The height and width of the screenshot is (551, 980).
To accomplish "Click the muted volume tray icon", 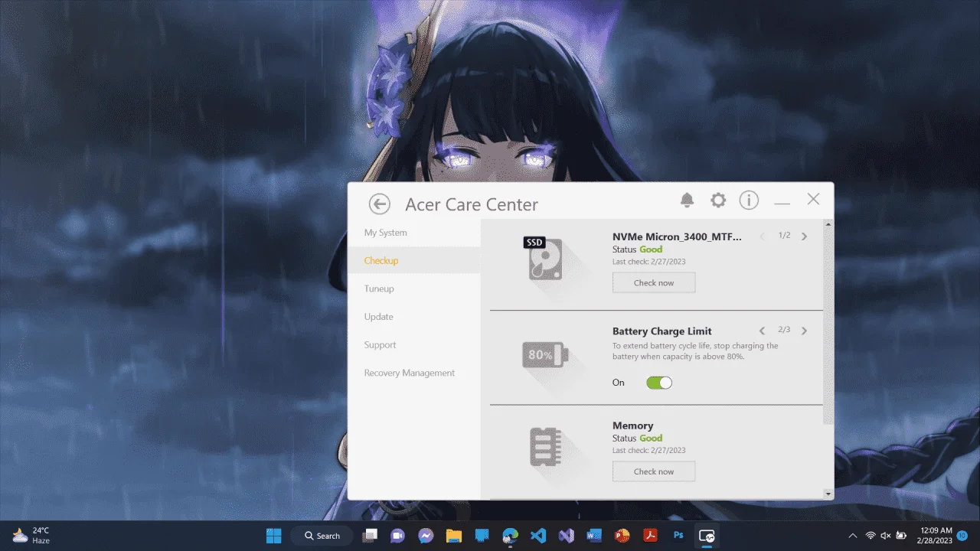I will click(886, 536).
